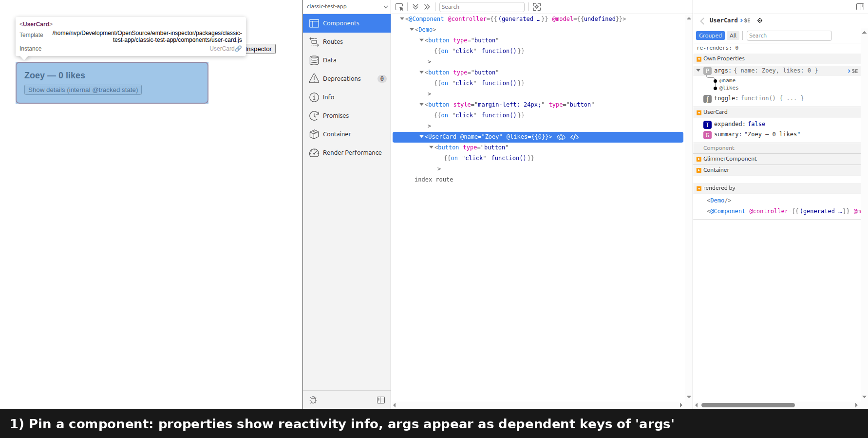
Task: Open the @Component link under rendered by
Action: click(x=783, y=211)
